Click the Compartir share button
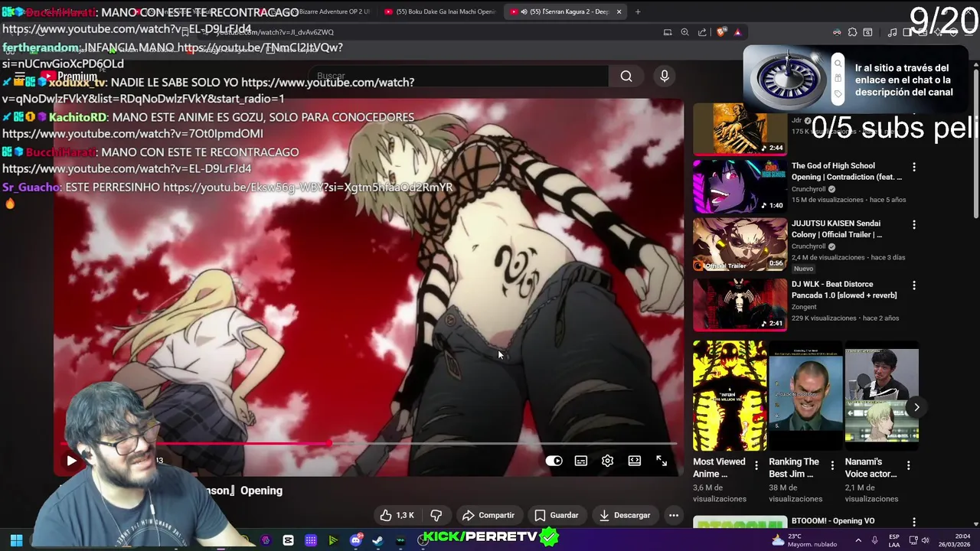980x551 pixels. [488, 515]
